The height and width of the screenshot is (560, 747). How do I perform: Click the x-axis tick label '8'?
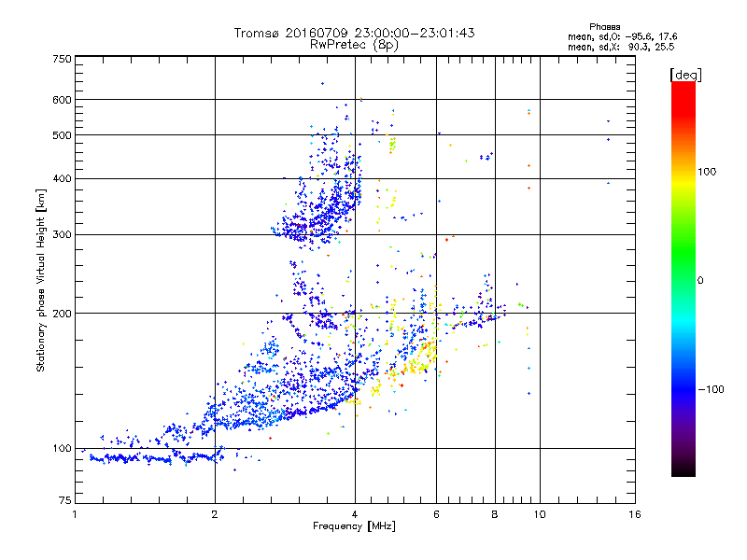pyautogui.click(x=495, y=514)
